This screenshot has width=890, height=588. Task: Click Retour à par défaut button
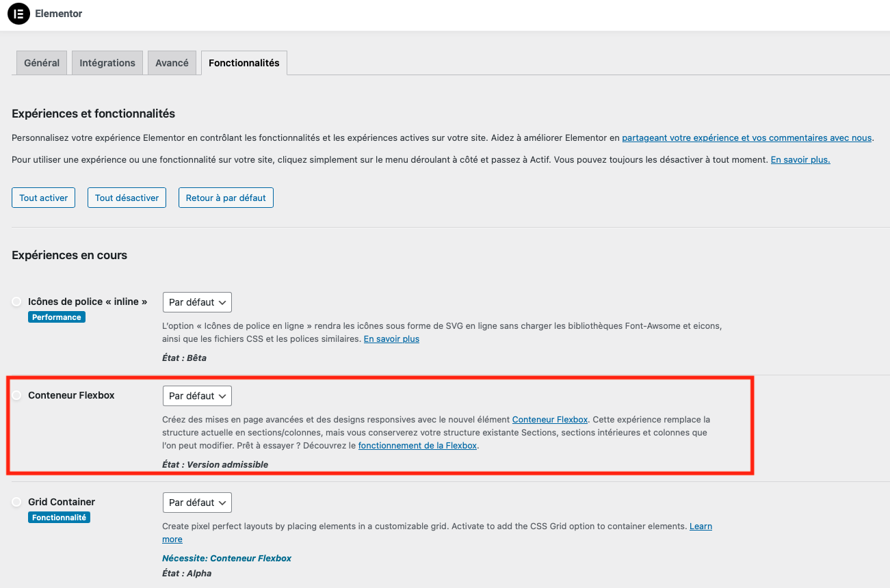[x=226, y=198]
